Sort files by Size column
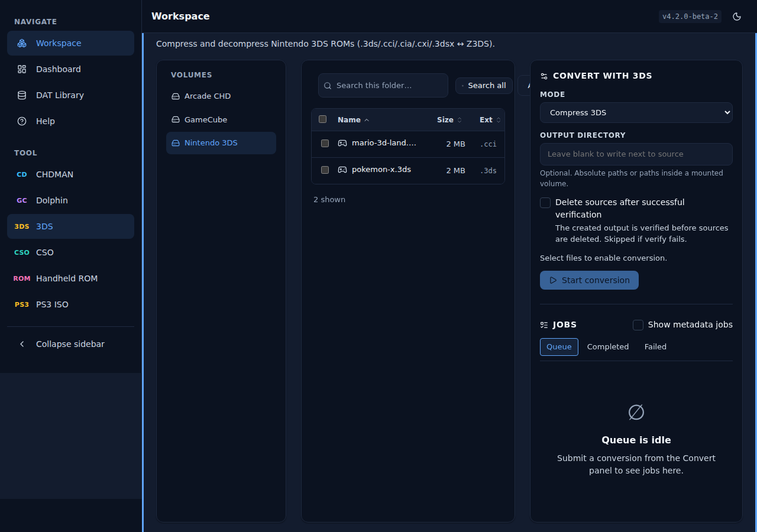The height and width of the screenshot is (532, 757). pyautogui.click(x=449, y=120)
